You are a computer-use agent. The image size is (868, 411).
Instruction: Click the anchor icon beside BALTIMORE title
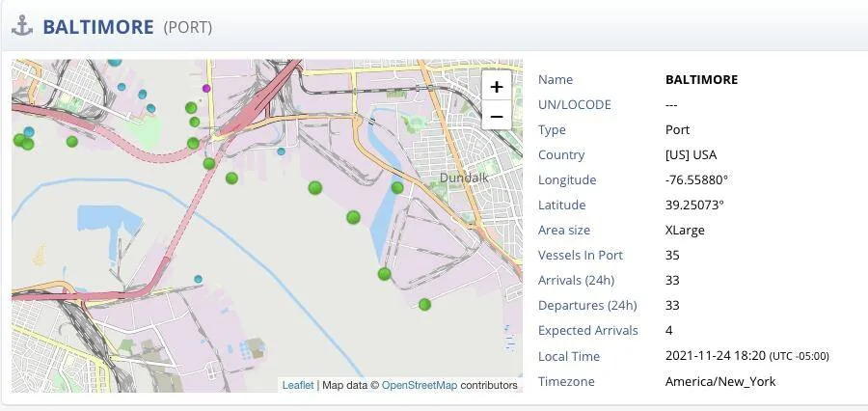(22, 26)
